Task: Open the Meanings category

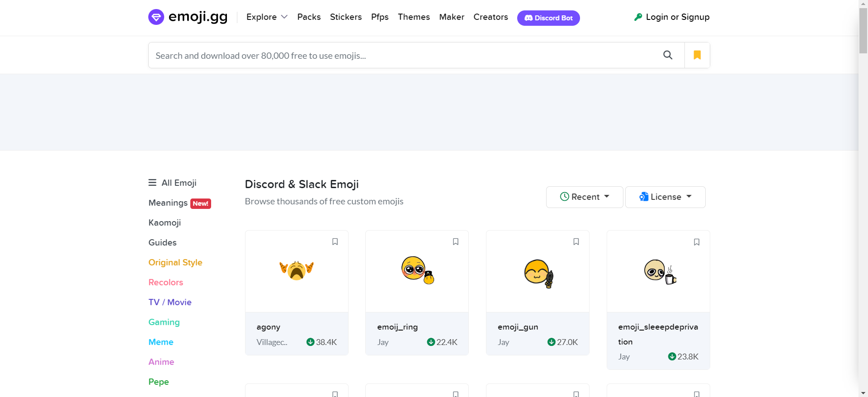Action: pyautogui.click(x=168, y=203)
